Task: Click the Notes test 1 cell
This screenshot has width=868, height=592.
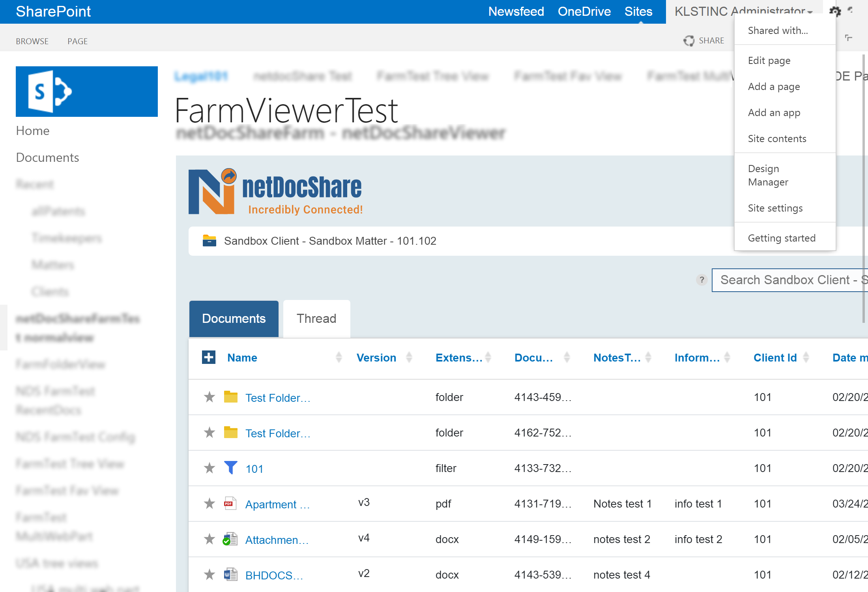Action: click(x=623, y=504)
